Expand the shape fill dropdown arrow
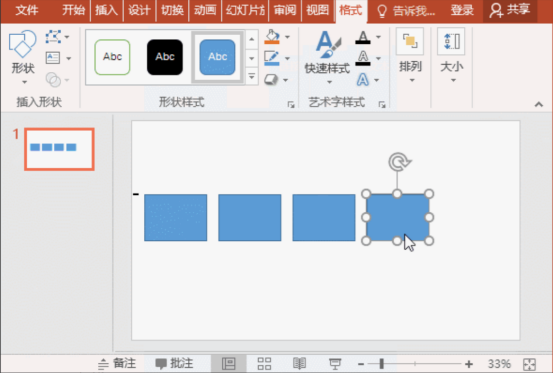Viewport: 553px width, 373px height. 287,37
